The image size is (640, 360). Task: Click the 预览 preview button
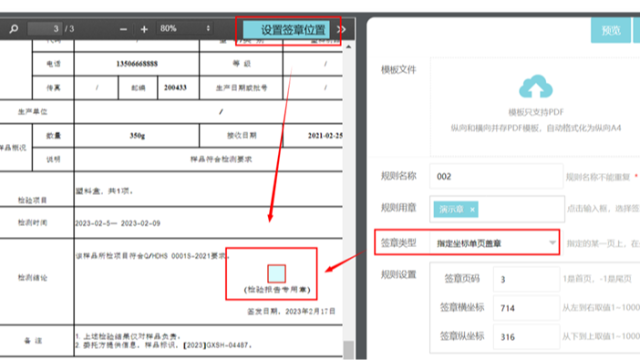(611, 30)
